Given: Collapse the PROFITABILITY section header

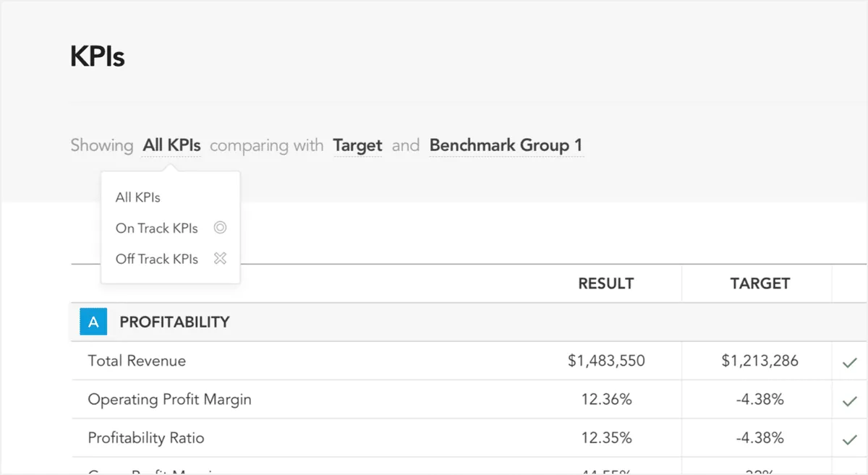Looking at the screenshot, I should 174,322.
